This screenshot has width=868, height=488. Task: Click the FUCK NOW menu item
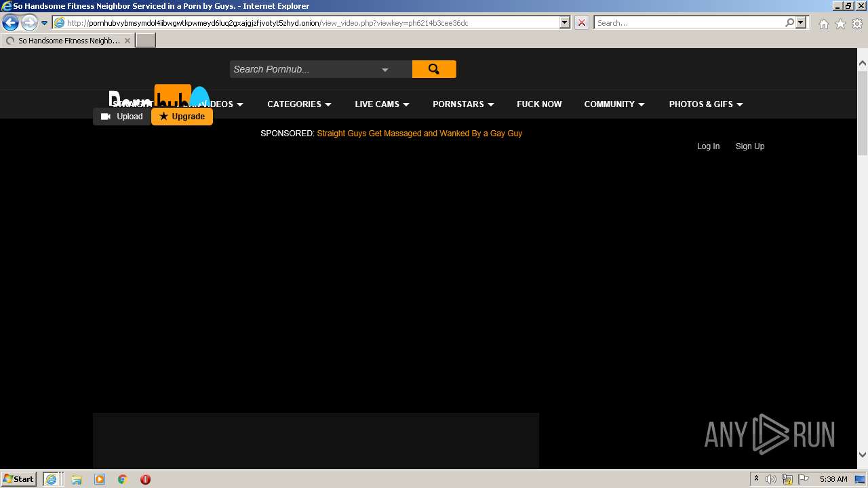pyautogui.click(x=539, y=104)
